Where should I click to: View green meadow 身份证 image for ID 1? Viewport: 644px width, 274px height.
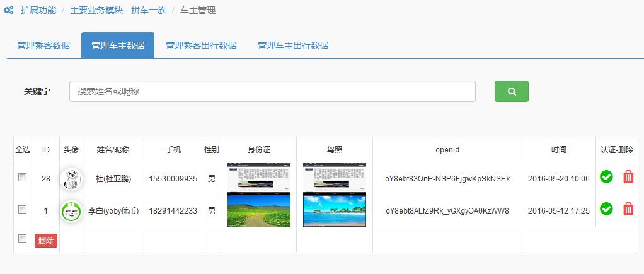point(259,211)
